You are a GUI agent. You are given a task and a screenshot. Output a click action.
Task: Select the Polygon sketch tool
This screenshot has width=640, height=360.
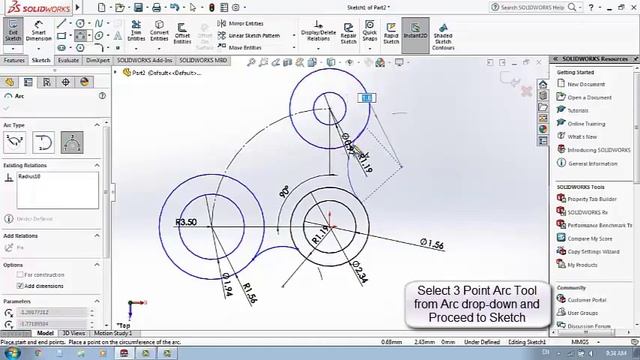(80, 48)
